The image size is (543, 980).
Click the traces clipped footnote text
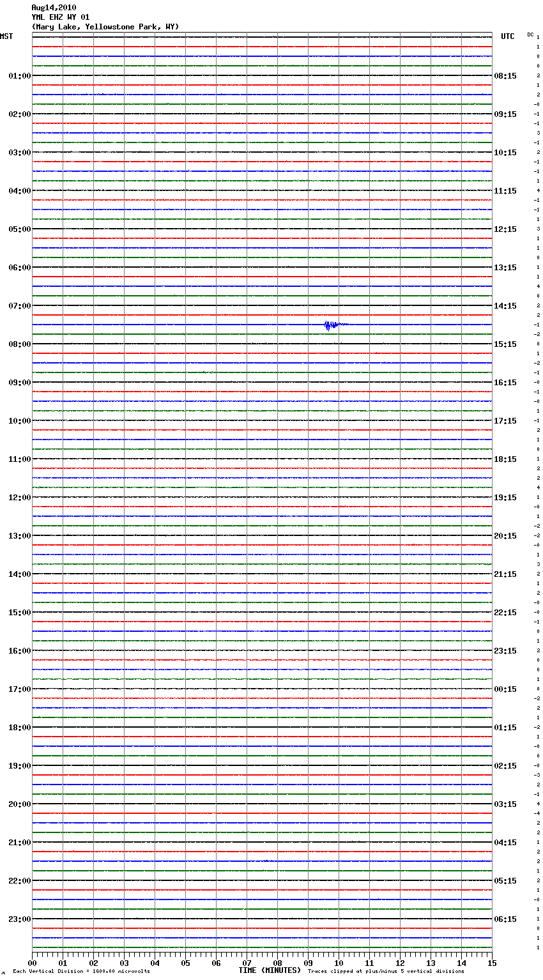(386, 972)
